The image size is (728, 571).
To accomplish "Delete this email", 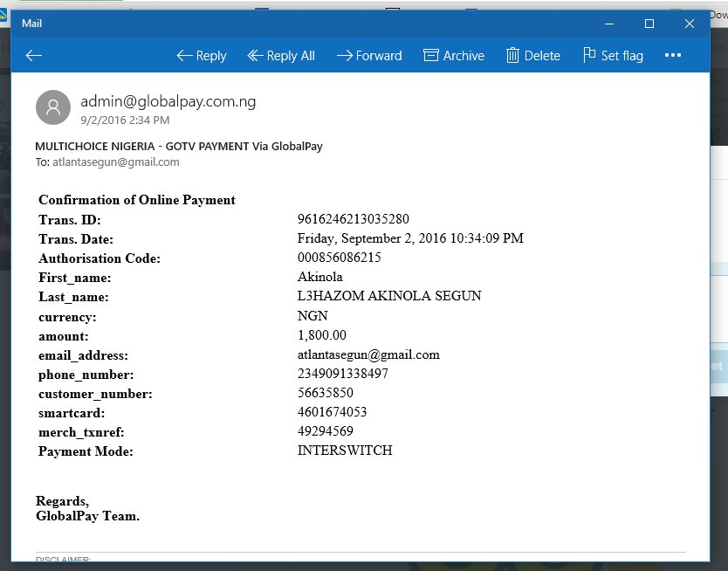I will pos(533,56).
